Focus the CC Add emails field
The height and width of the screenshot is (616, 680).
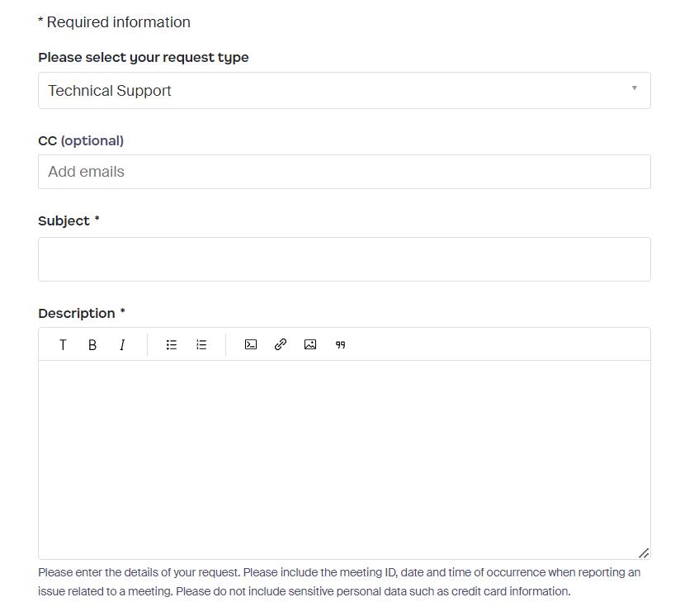[343, 172]
